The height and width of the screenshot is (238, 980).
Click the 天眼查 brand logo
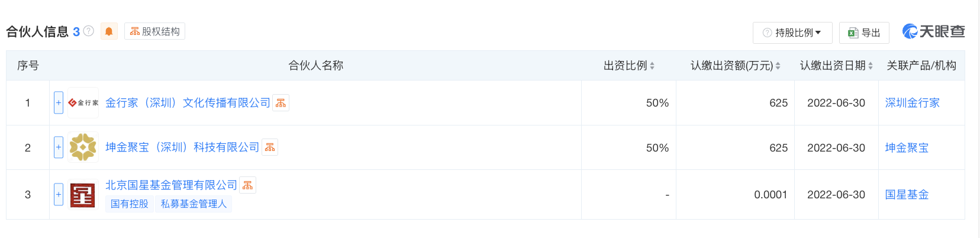933,31
